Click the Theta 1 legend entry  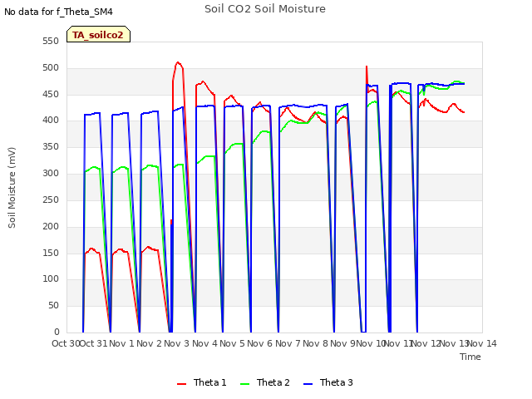click(201, 382)
